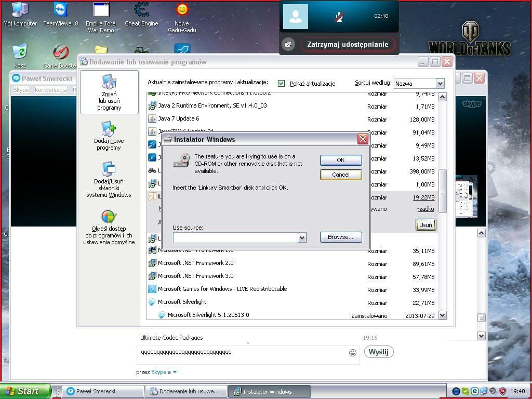Click Microsoft Silverlight program icon
The image size is (532, 399).
click(152, 302)
